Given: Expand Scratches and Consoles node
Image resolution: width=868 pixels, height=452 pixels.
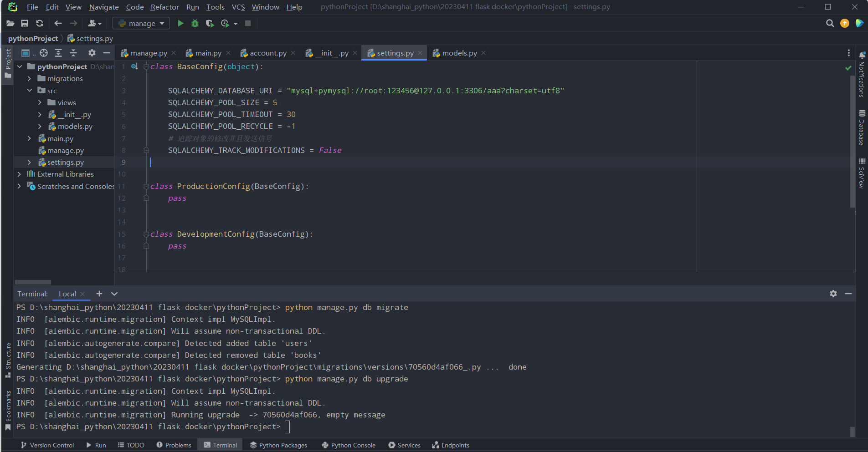Looking at the screenshot, I should 19,186.
